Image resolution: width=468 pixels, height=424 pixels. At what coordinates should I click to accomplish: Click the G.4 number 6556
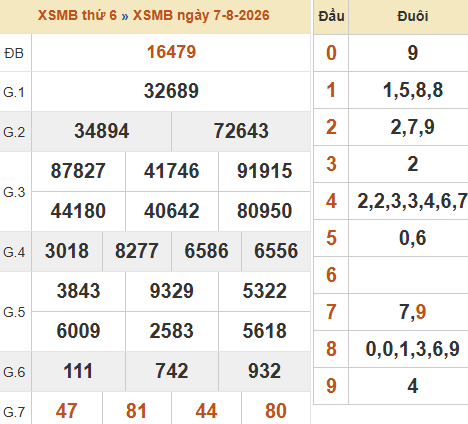pyautogui.click(x=276, y=251)
